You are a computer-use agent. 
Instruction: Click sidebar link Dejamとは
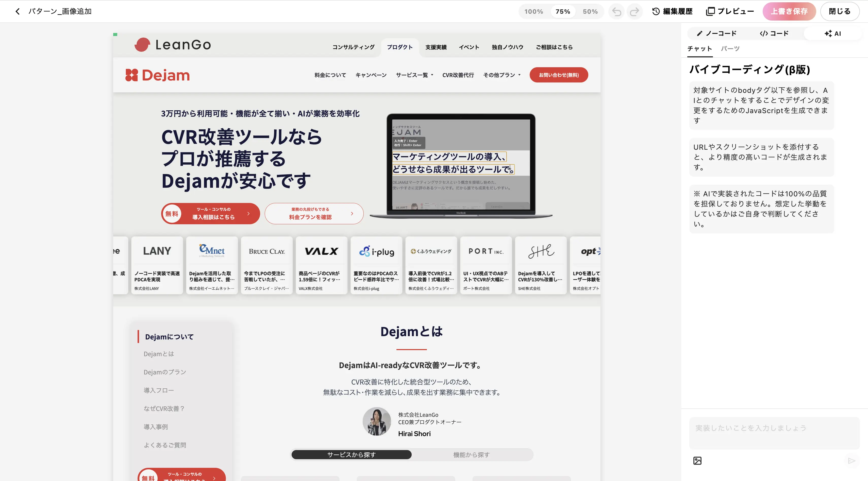coord(159,354)
